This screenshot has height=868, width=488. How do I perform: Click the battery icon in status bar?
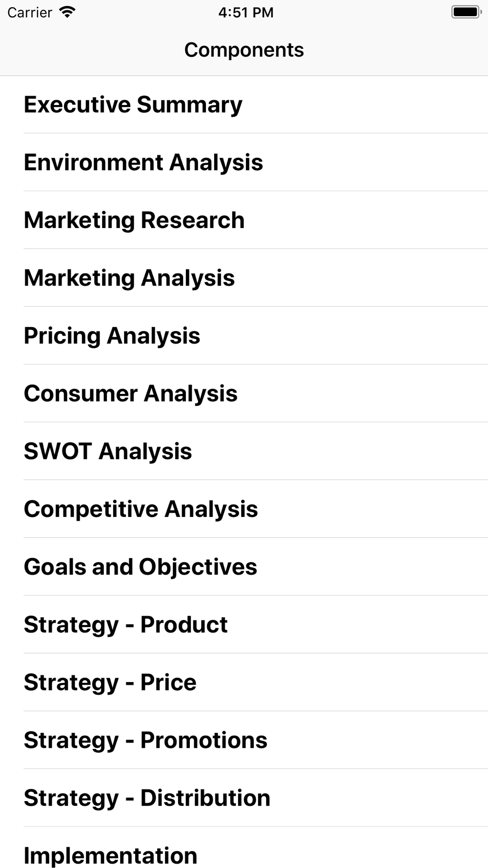click(467, 12)
